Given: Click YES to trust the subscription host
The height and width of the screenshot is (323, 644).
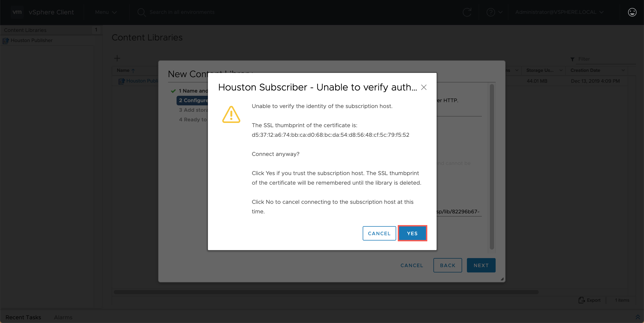Looking at the screenshot, I should 412,233.
